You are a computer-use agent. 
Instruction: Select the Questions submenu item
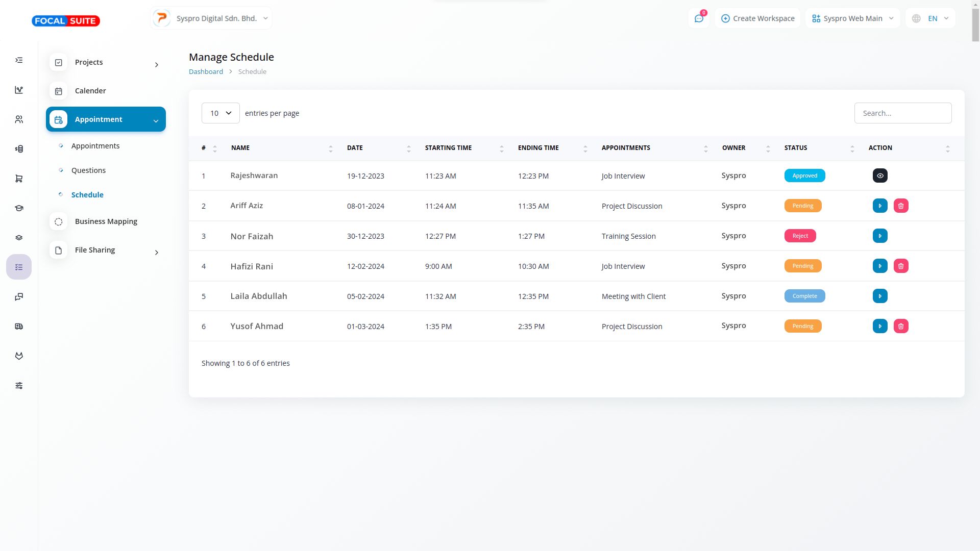88,170
